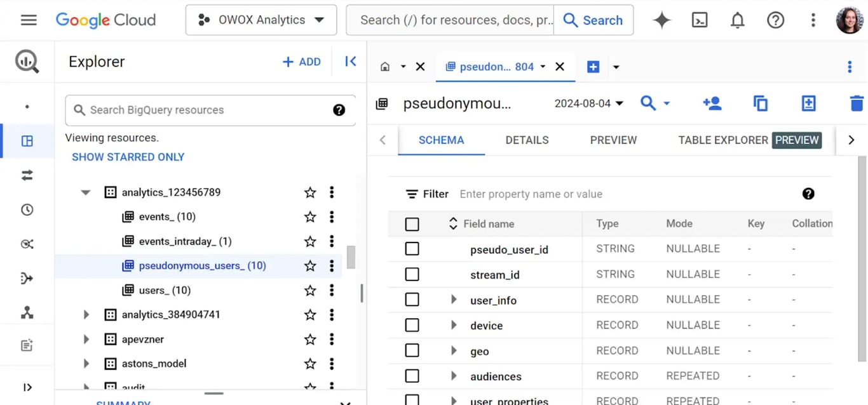This screenshot has width=868, height=405.
Task: Expand the device record field
Action: pos(454,325)
